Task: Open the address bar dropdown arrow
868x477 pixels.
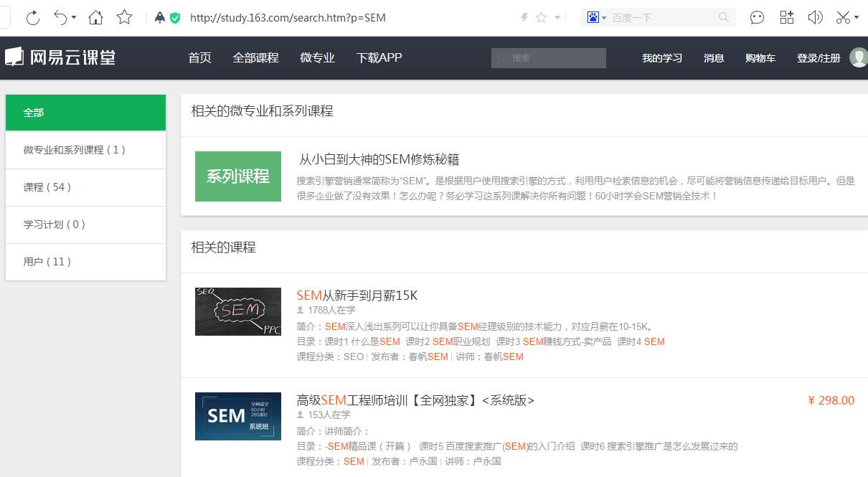Action: tap(557, 18)
